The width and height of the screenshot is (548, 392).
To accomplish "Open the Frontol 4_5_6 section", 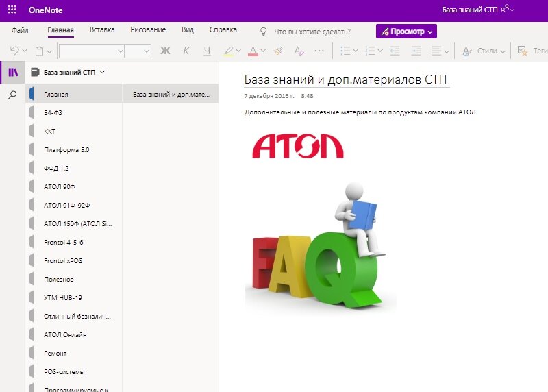I will pos(74,243).
